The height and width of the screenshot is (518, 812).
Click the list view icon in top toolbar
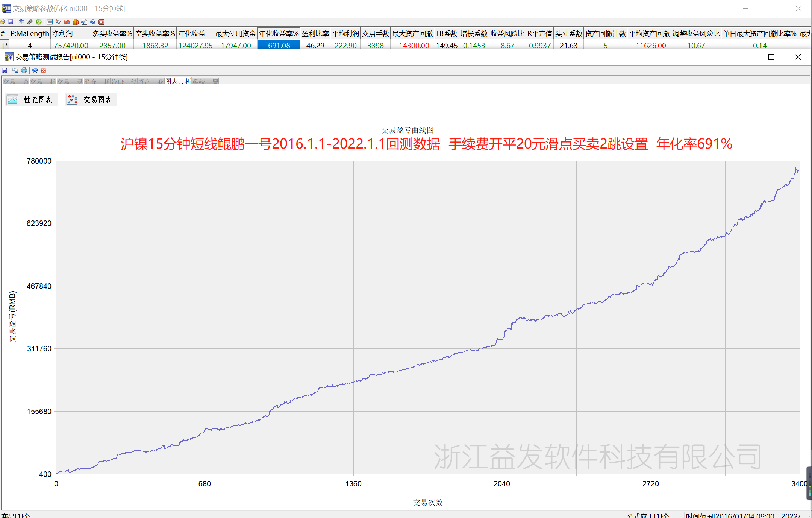click(x=50, y=22)
